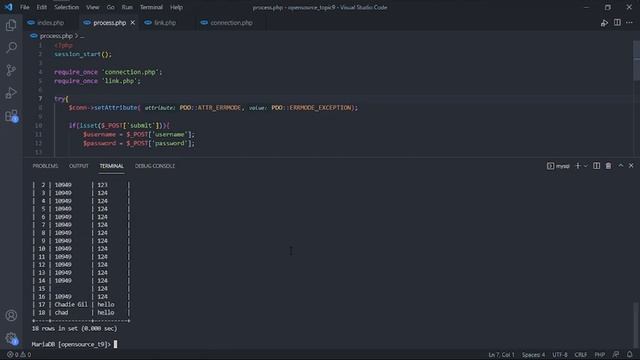Screen dimensions: 640x360
Task: Open the Go menu
Action: [110, 7]
